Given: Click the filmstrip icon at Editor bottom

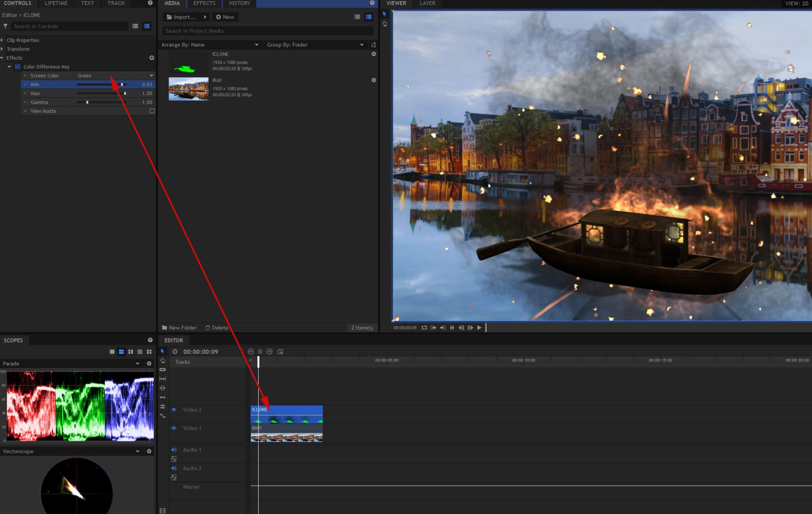Looking at the screenshot, I should [x=162, y=511].
